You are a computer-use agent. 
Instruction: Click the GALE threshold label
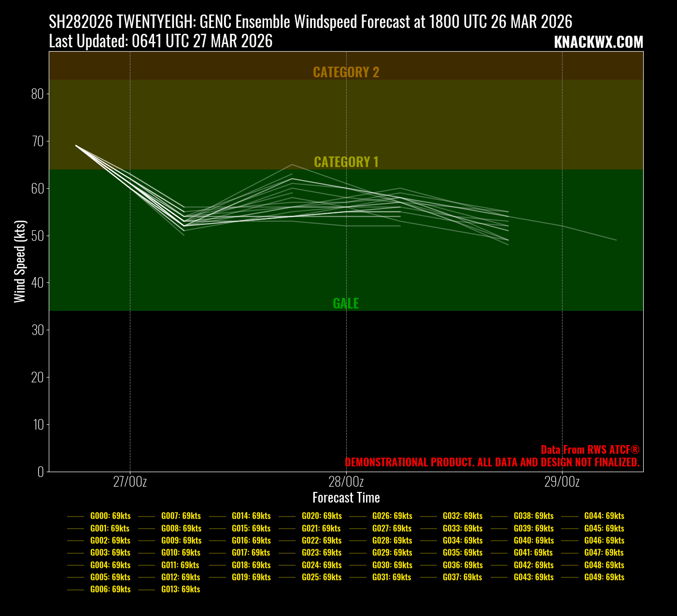pyautogui.click(x=346, y=303)
